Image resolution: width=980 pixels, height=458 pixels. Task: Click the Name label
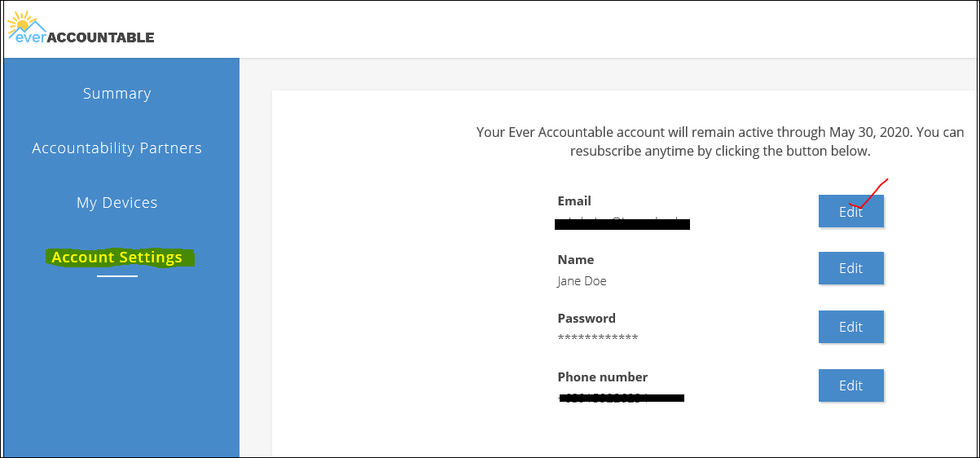click(x=576, y=260)
